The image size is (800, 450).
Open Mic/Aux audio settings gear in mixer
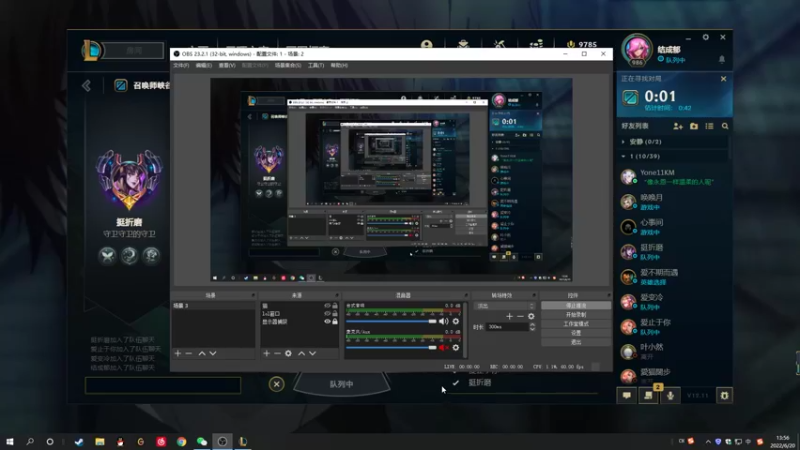(456, 347)
